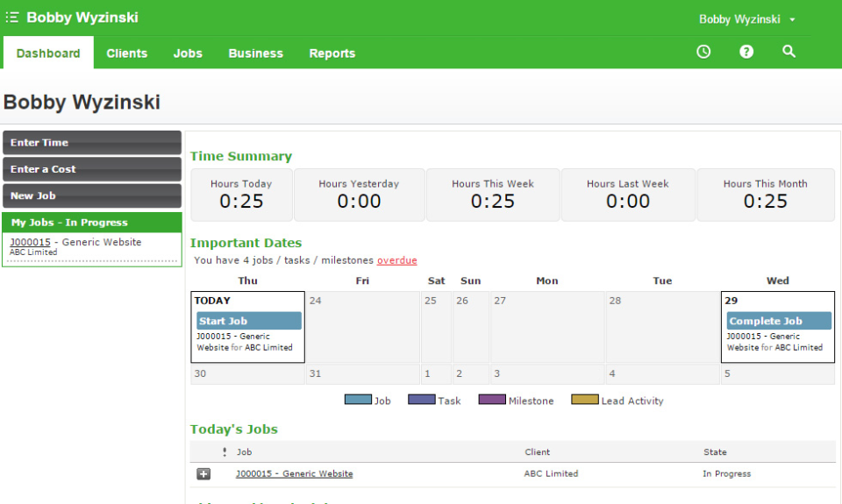Click the red overdue link

[x=396, y=260]
